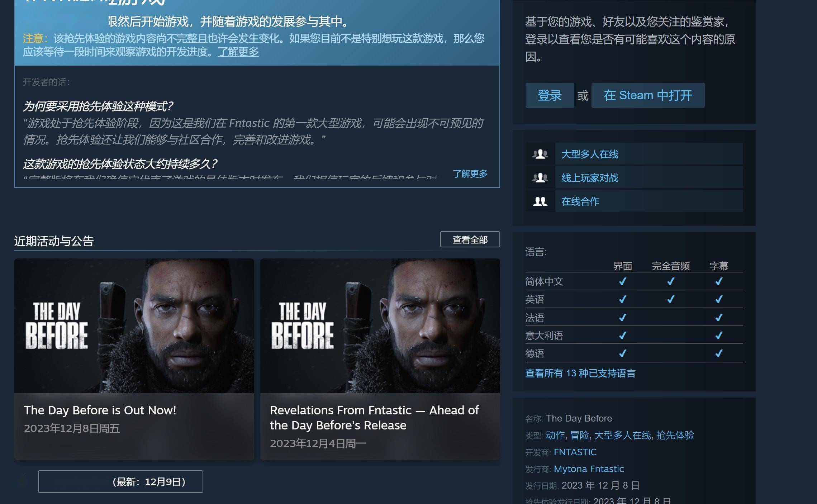Click the MMO multiplayer icon beside 大型多人在线
817x504 pixels.
coord(540,154)
